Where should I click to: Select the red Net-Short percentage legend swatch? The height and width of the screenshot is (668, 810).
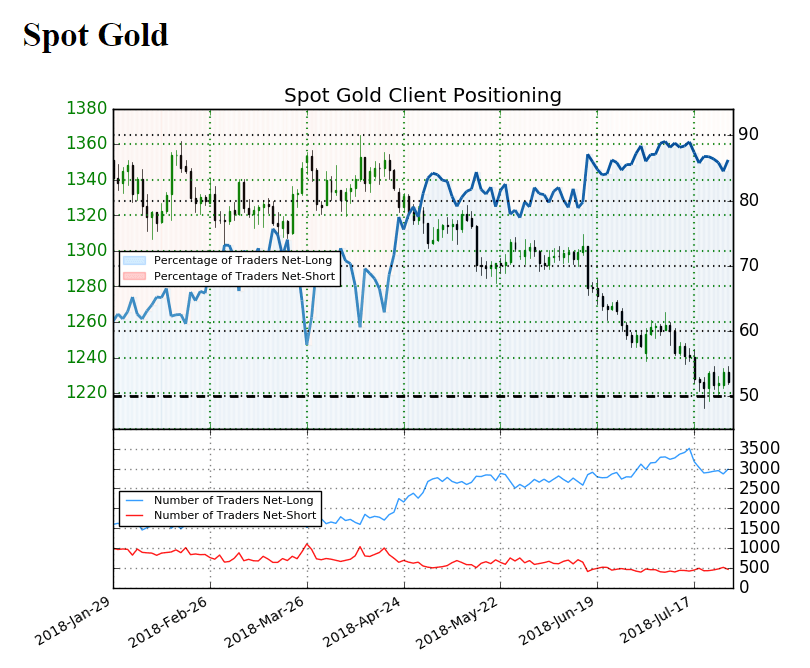(133, 275)
